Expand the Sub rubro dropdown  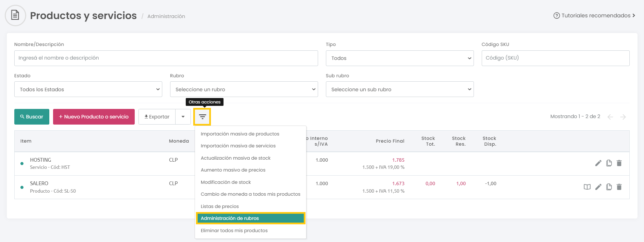[399, 89]
